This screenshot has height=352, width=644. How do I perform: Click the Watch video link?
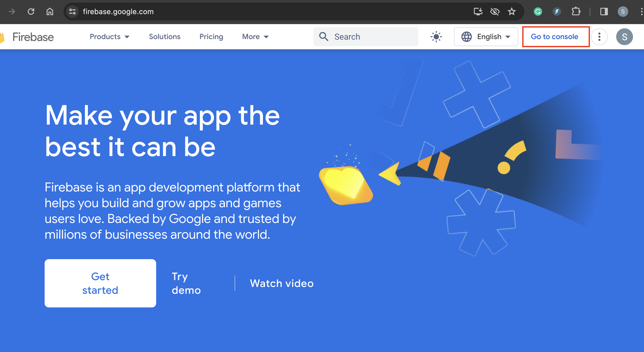pyautogui.click(x=282, y=283)
